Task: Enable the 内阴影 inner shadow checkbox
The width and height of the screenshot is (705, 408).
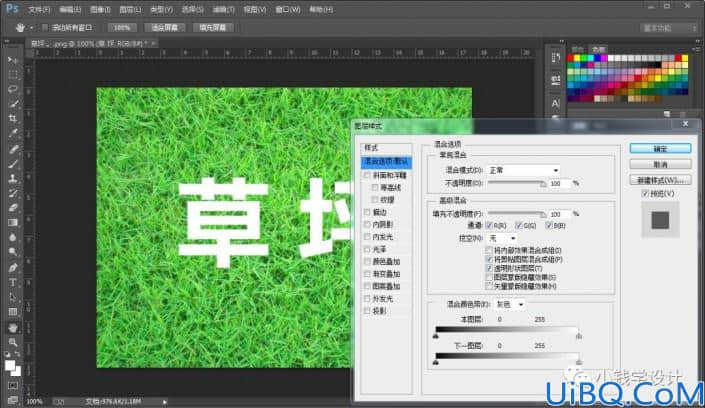Action: (367, 224)
